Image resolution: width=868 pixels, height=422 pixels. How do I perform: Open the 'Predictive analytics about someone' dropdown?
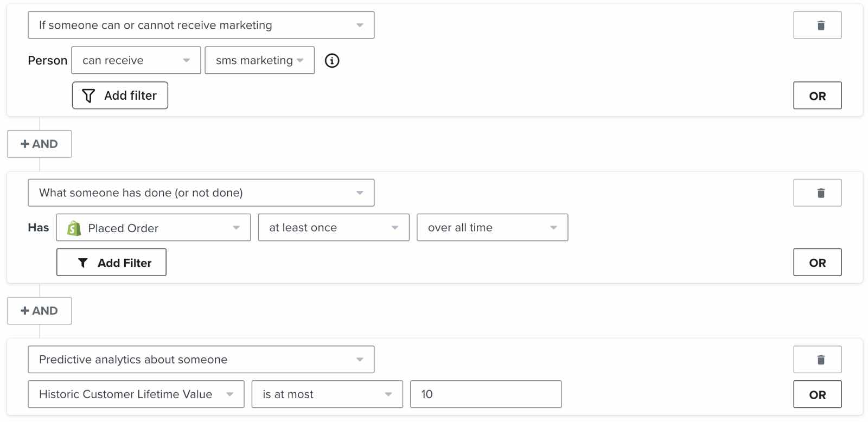(x=201, y=360)
